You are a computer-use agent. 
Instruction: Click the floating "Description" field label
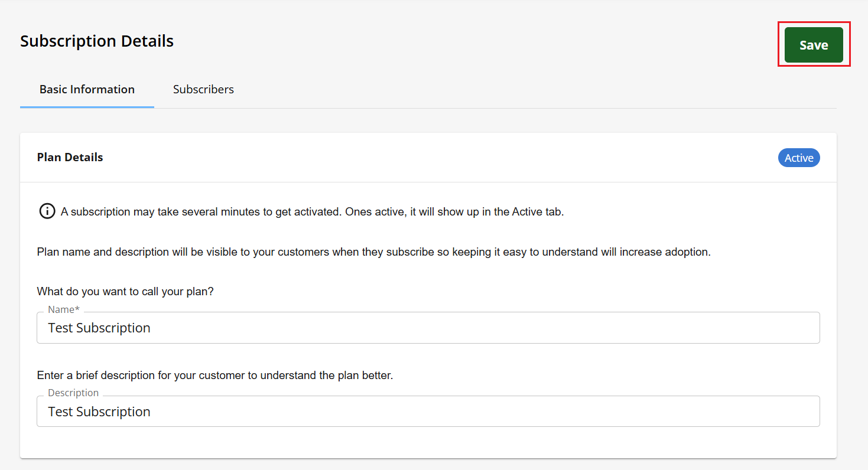coord(73,393)
